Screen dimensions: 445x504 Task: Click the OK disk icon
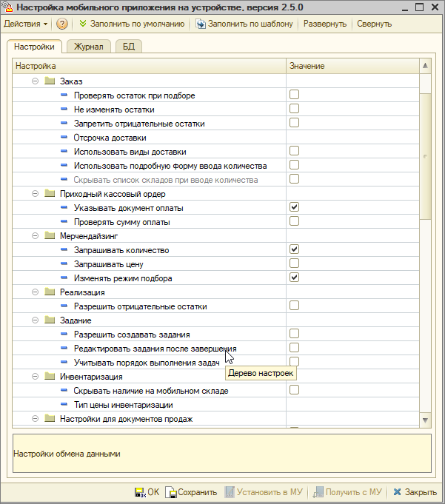(x=140, y=492)
